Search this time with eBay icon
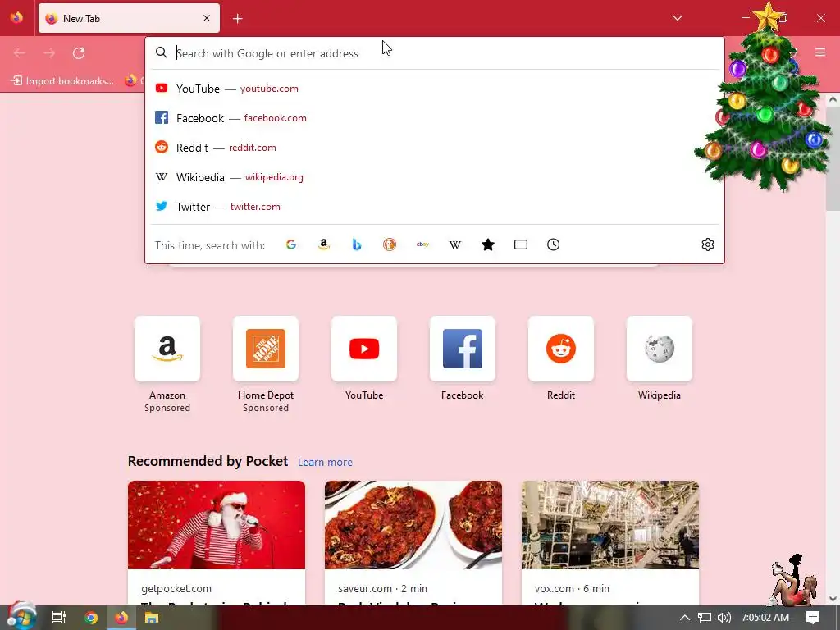840x630 pixels. (422, 244)
